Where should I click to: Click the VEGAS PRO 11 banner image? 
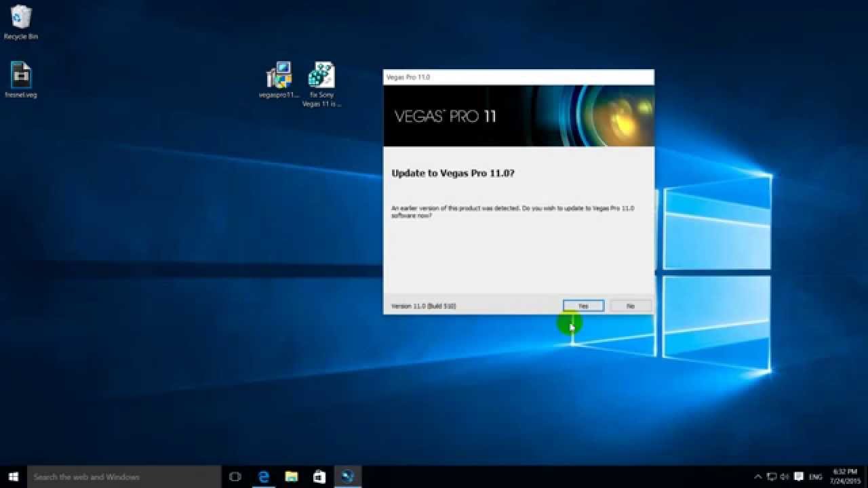(x=519, y=116)
